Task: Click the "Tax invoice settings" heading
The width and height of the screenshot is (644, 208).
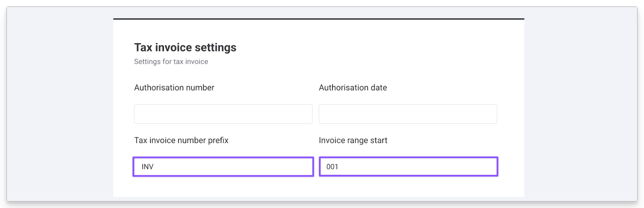Action: [185, 48]
